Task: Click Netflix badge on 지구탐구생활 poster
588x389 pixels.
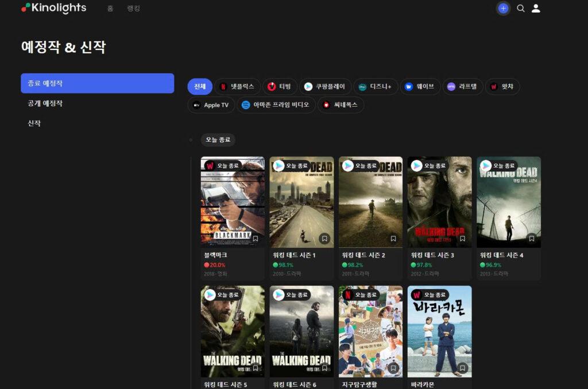Action: click(347, 295)
